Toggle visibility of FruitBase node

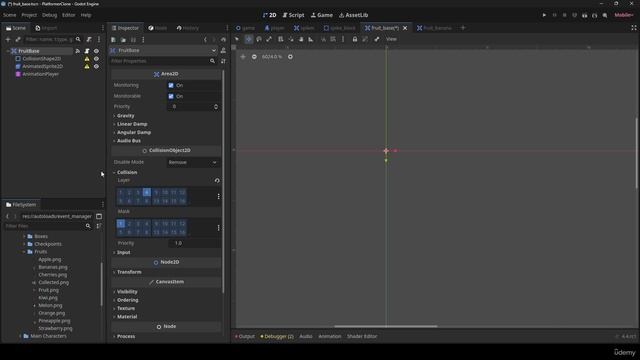click(x=96, y=51)
